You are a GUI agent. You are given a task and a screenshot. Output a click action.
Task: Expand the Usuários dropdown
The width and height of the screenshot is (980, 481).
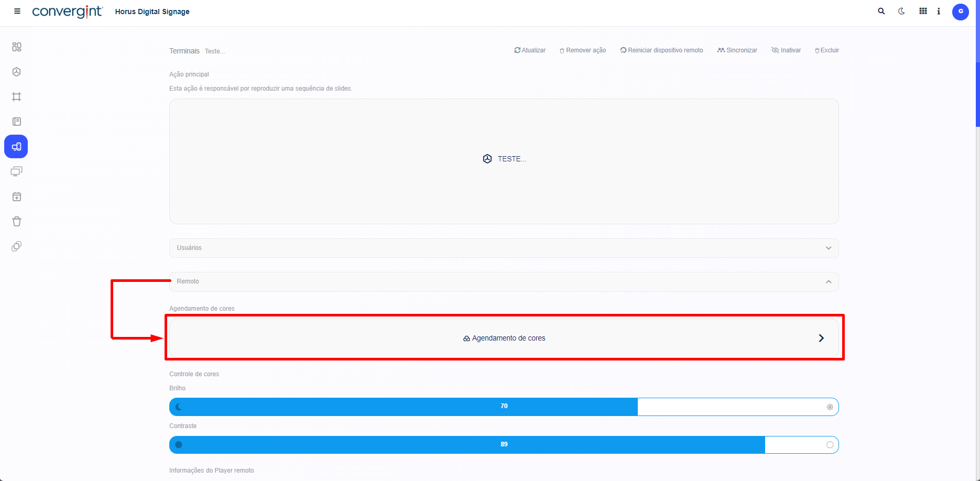tap(828, 248)
